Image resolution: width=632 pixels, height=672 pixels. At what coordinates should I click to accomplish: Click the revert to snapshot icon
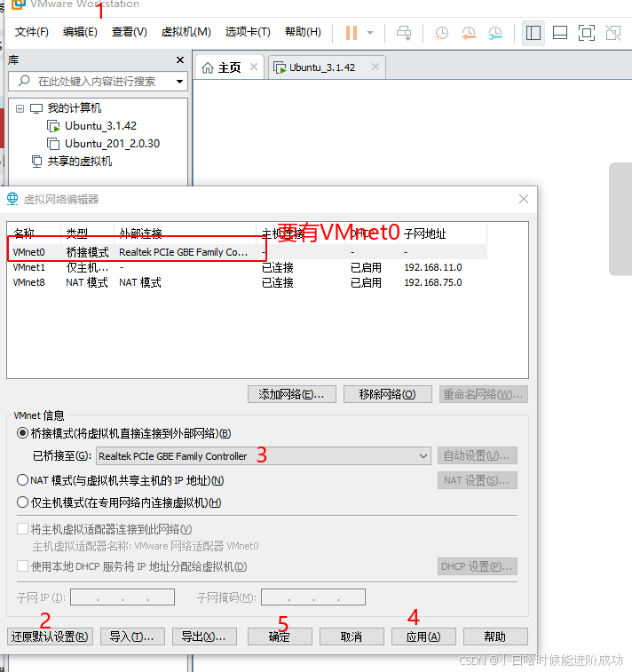(x=469, y=33)
